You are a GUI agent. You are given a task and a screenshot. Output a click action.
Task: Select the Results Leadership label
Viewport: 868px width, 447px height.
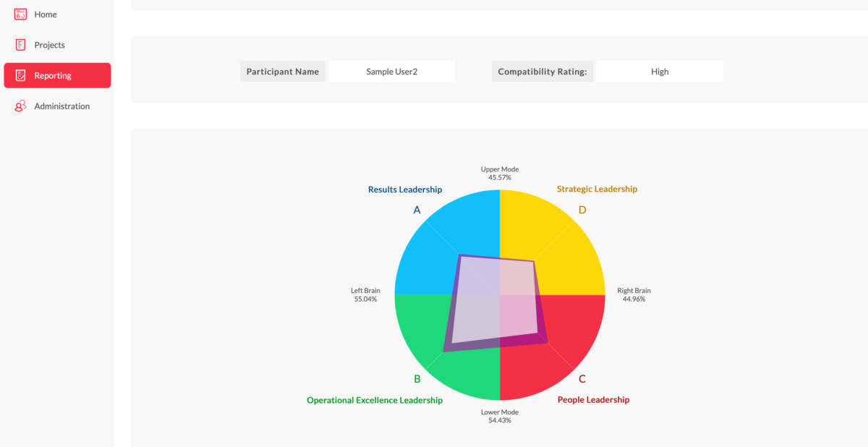pos(404,190)
